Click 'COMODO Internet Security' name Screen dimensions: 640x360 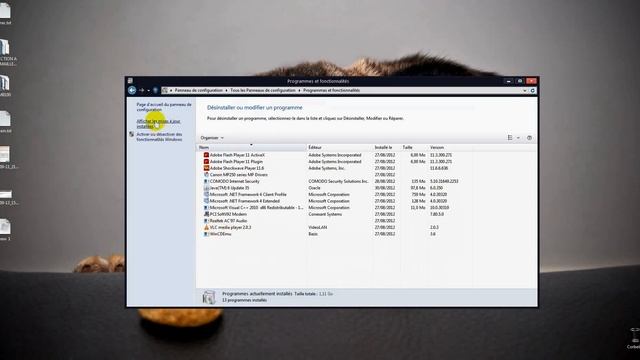tap(235, 181)
